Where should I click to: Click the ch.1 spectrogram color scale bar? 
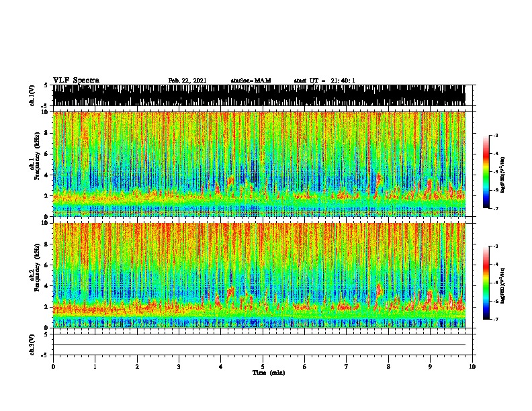[x=486, y=172]
